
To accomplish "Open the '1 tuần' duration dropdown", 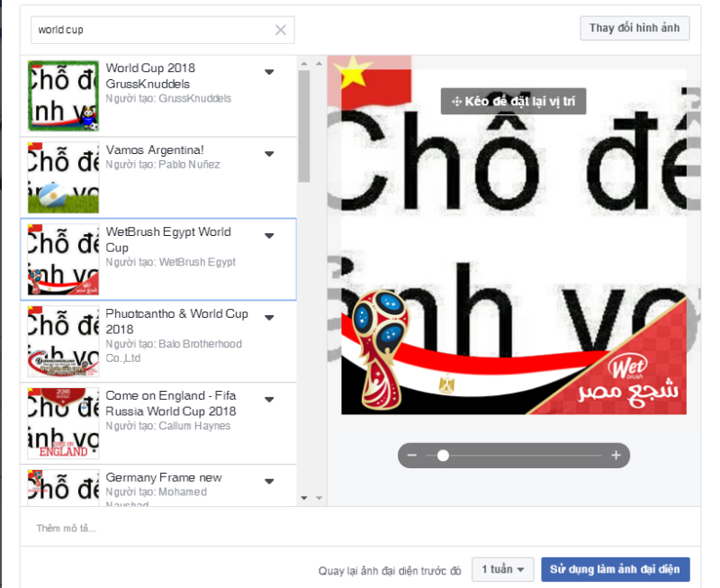I will 503,569.
